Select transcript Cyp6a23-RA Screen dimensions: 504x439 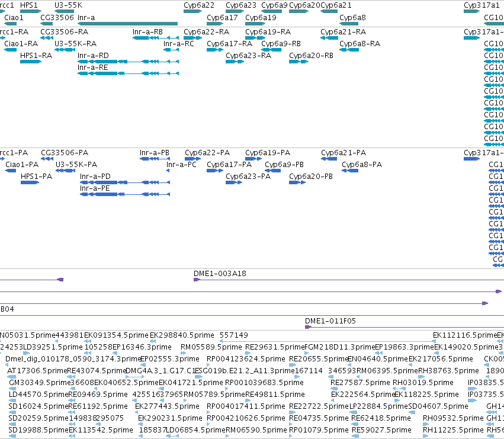click(235, 62)
